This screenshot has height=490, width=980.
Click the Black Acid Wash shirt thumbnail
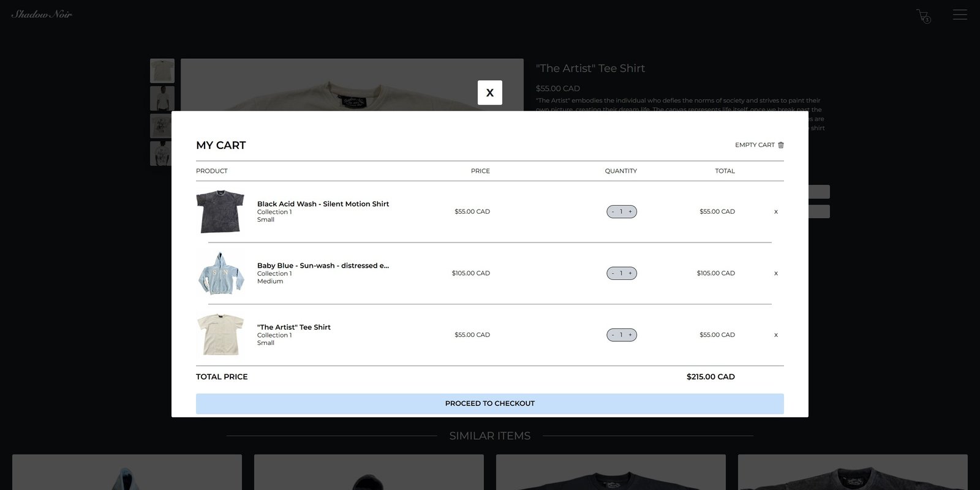[x=221, y=211]
